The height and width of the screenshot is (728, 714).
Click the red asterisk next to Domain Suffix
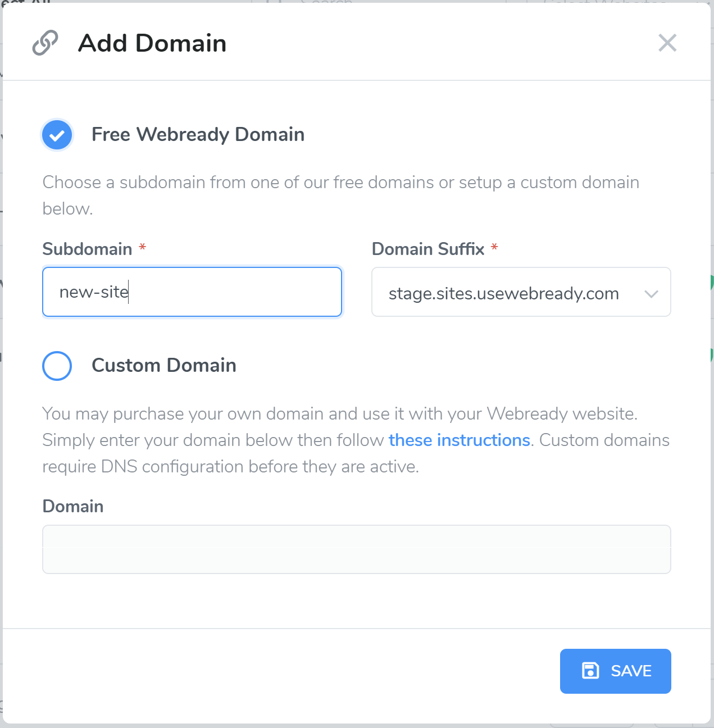(x=494, y=247)
